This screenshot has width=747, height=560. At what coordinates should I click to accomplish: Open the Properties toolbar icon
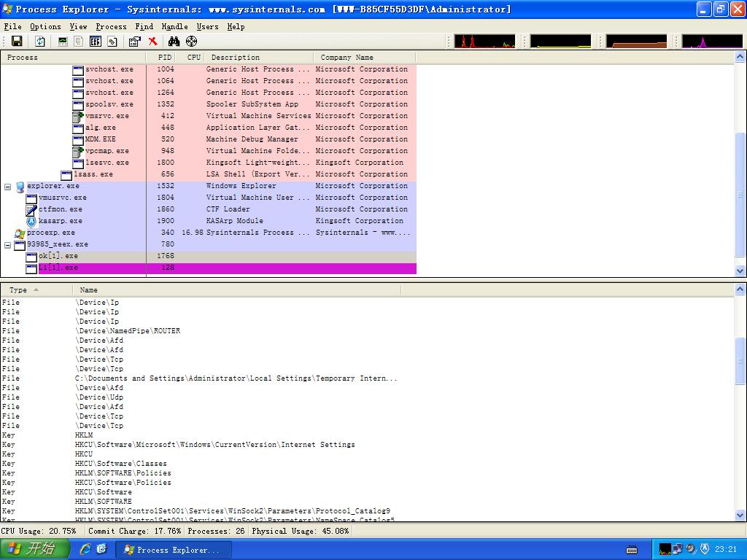coord(134,42)
